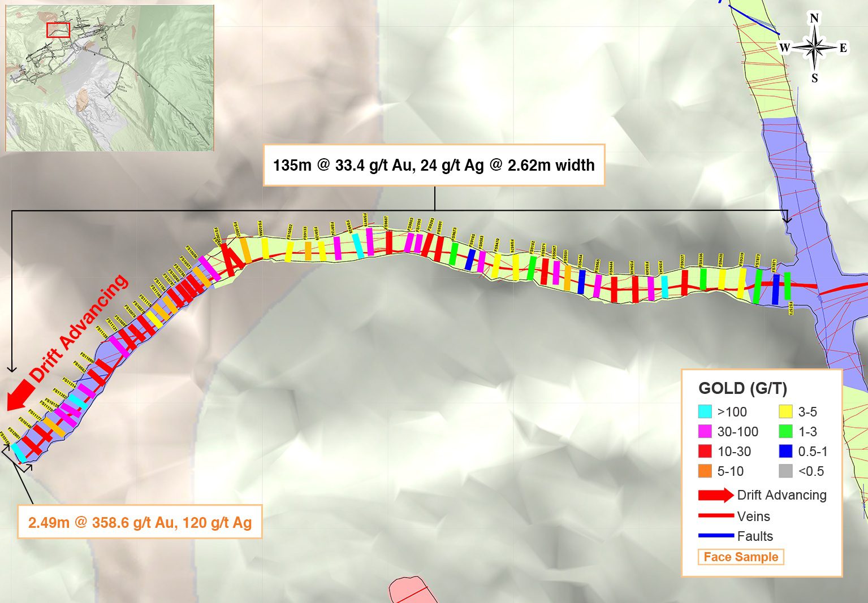This screenshot has width=868, height=603.
Task: Select the red Veins line symbol in legend
Action: tap(716, 516)
